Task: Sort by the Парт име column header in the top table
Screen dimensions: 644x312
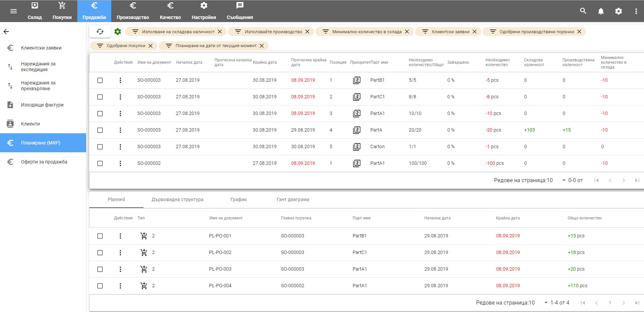Action: (379, 62)
